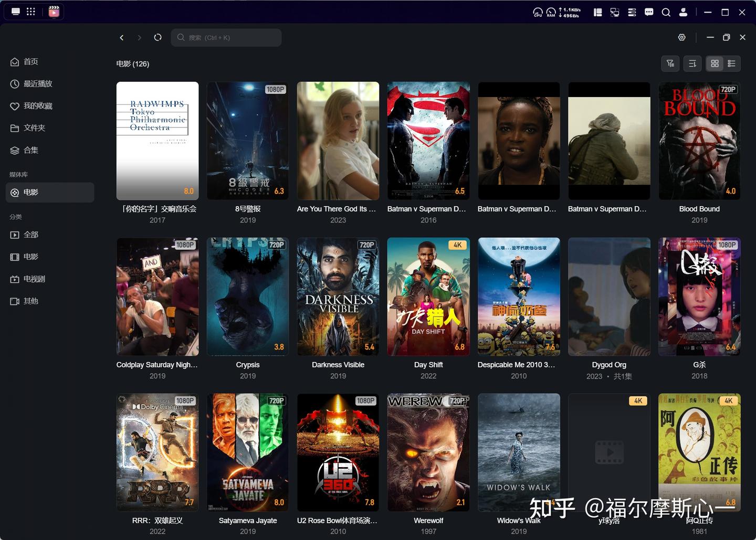Go back with the left arrow

point(122,38)
